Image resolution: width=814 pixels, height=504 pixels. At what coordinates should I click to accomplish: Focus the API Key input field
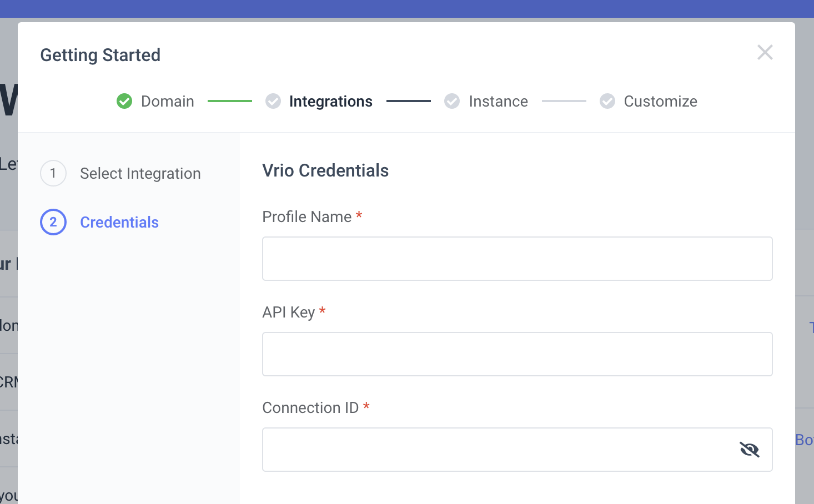click(517, 354)
